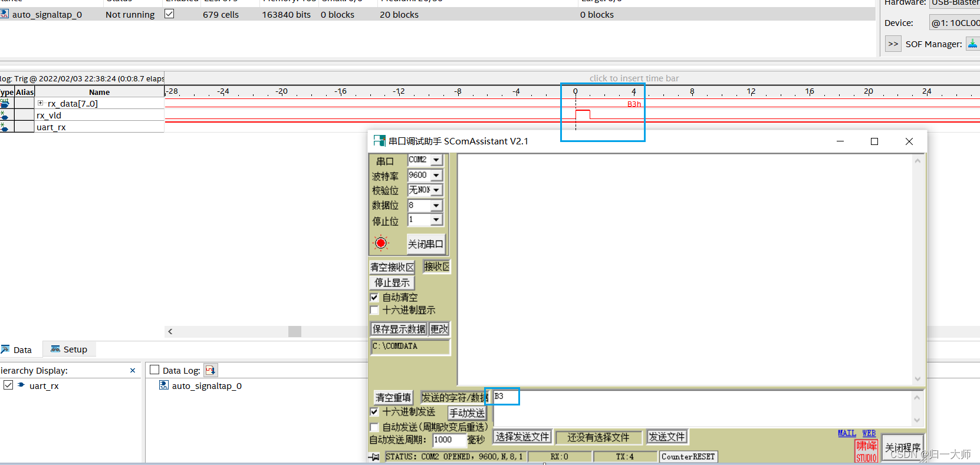Open the WEB link

(869, 433)
